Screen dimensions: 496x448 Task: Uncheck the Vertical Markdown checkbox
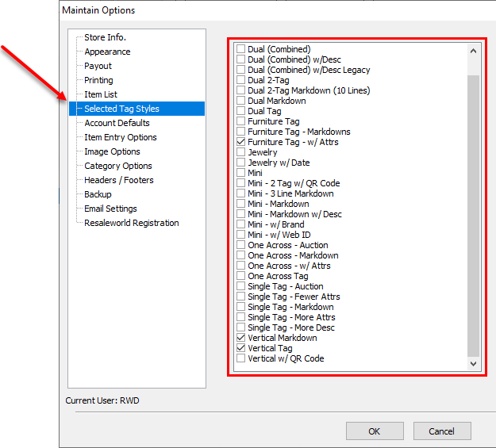[x=240, y=337]
